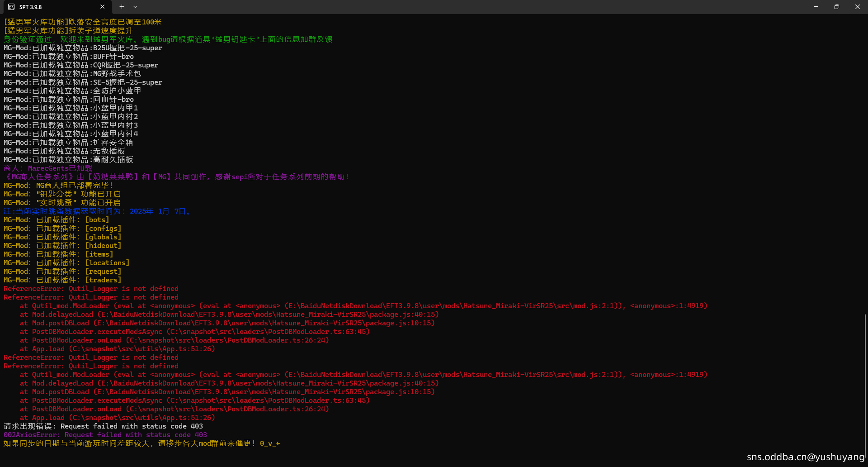Close the terminal window
Screen dimensions: 868x467
(x=858, y=7)
